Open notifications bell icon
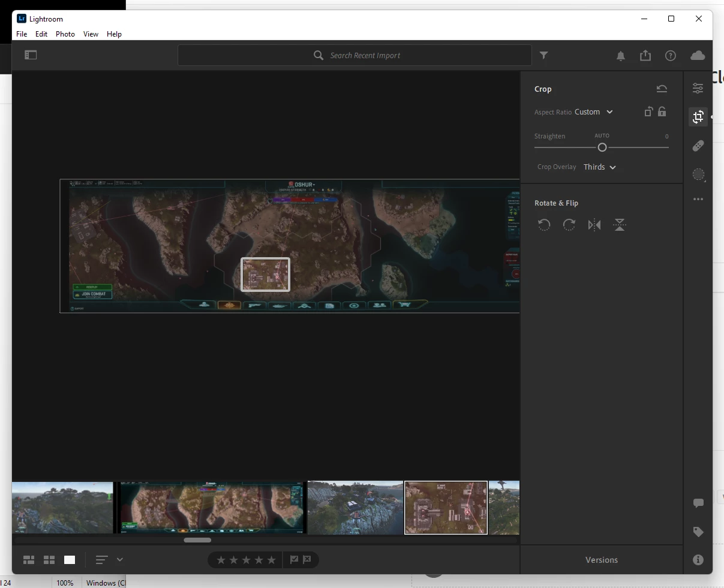Screen dimensions: 724x588 coord(621,56)
